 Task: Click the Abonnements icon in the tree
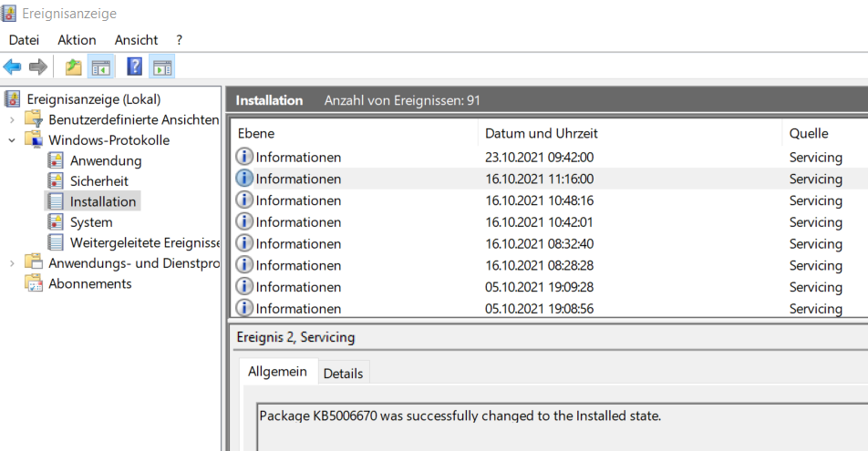coord(34,283)
